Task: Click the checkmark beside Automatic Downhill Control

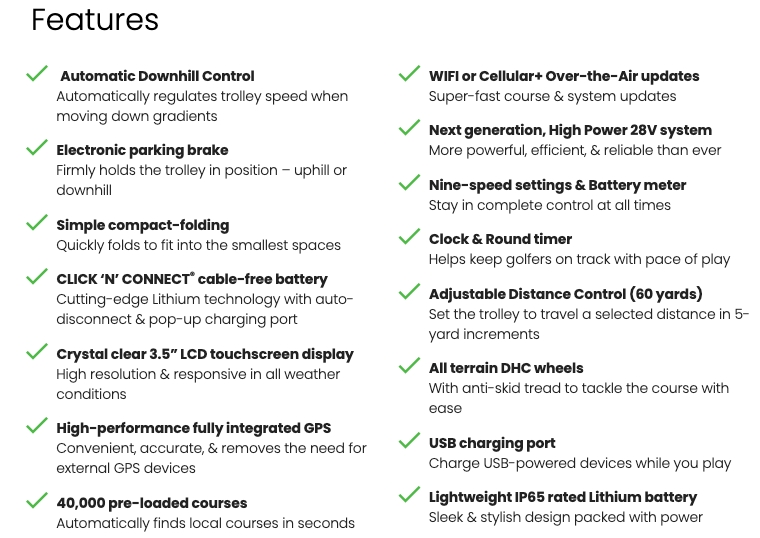Action: (x=37, y=74)
